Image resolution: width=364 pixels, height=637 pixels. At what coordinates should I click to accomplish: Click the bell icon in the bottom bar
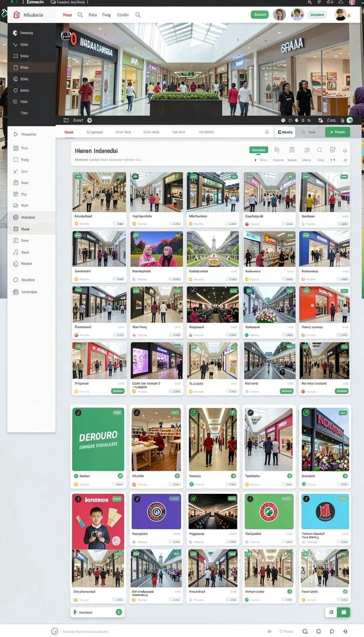[x=346, y=631]
